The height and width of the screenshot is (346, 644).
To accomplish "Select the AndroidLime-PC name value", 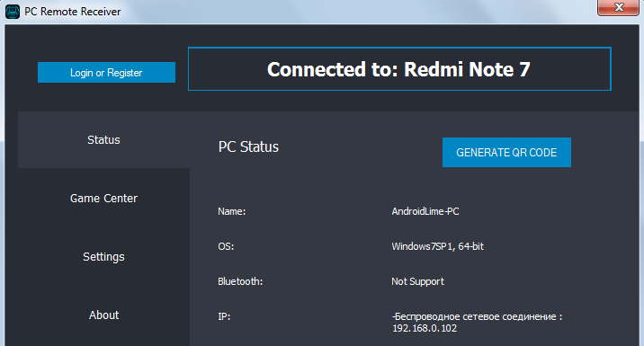I will pos(425,211).
